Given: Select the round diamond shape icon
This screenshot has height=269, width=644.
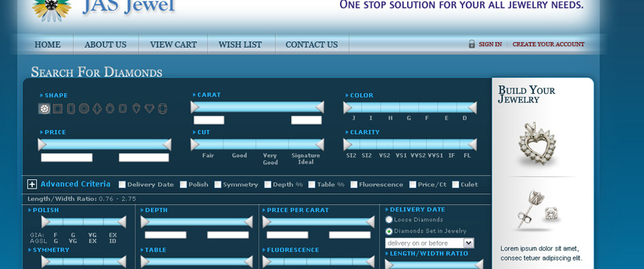Looking at the screenshot, I should coord(44,108).
